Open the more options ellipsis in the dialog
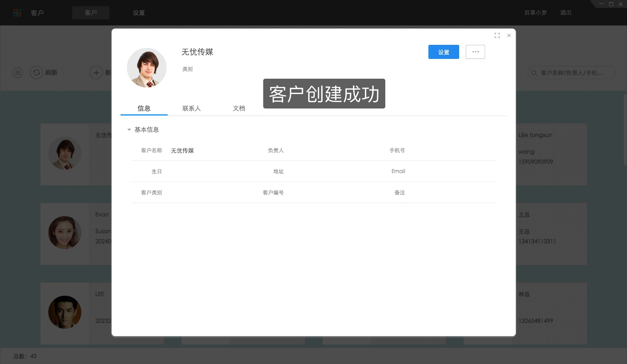627x364 pixels. (x=475, y=52)
